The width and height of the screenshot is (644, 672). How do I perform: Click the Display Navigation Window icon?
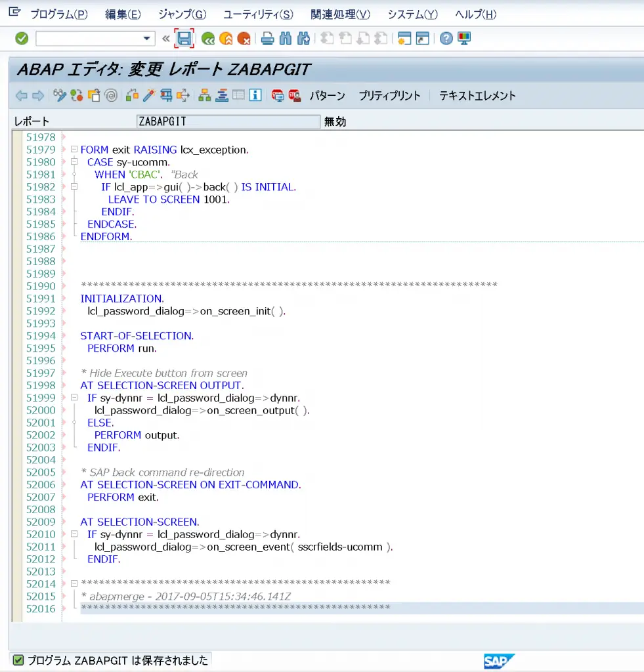tap(222, 95)
